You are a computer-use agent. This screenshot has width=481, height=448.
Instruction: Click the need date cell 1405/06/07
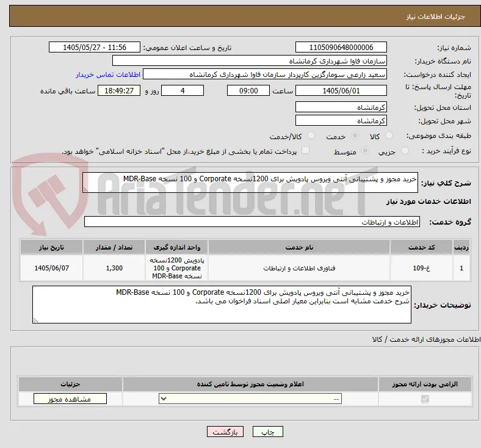(x=51, y=268)
